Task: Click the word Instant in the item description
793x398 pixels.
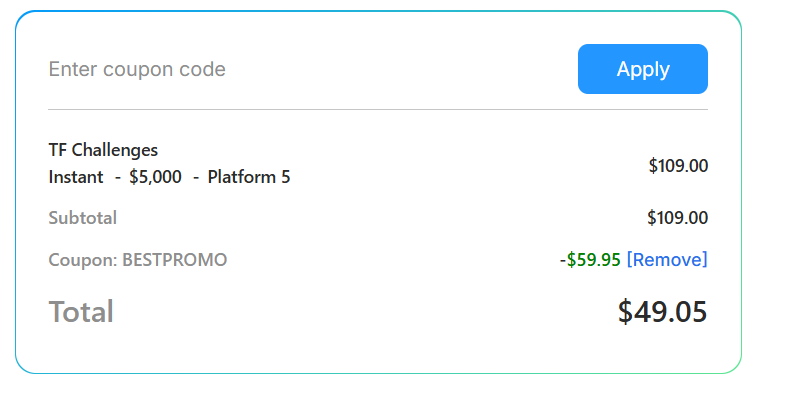Action: pos(76,177)
